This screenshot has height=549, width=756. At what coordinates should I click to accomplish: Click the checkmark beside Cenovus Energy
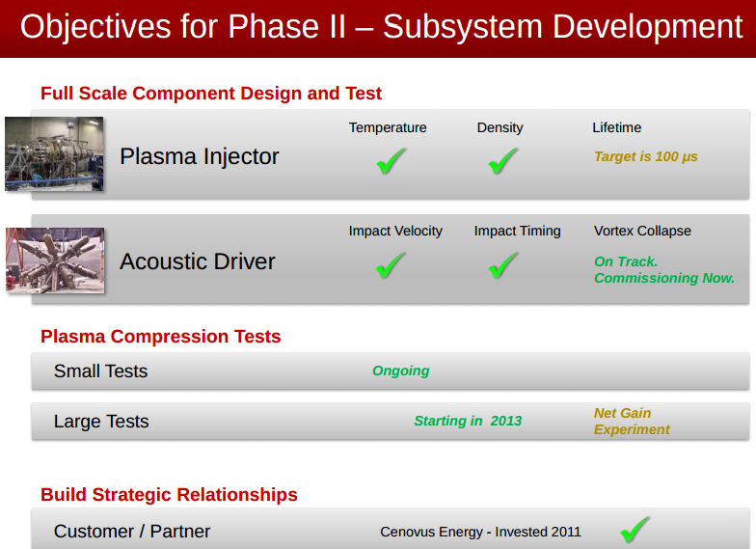634,530
